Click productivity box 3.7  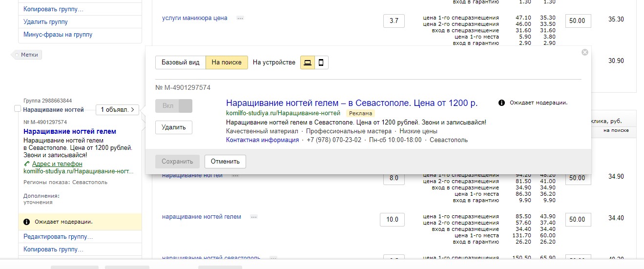pyautogui.click(x=394, y=21)
